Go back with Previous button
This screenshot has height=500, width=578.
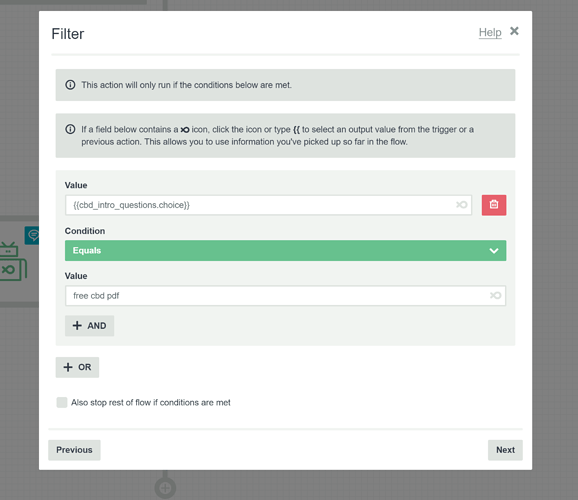coord(74,450)
